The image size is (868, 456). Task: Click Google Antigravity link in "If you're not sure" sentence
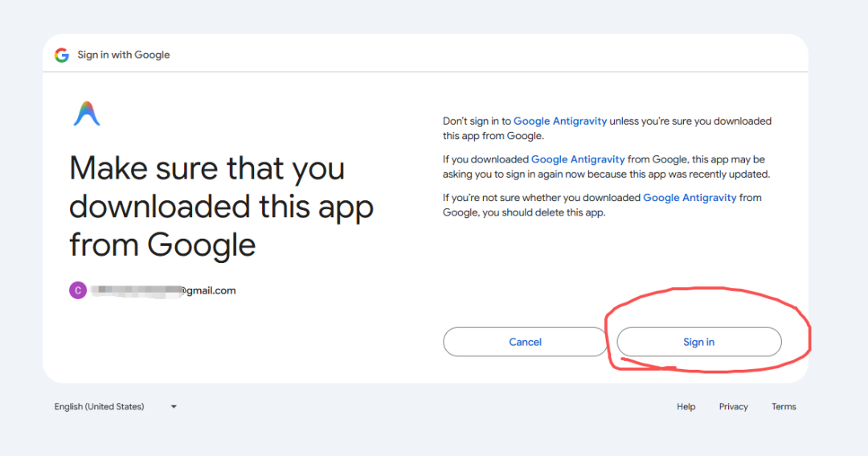pyautogui.click(x=690, y=198)
